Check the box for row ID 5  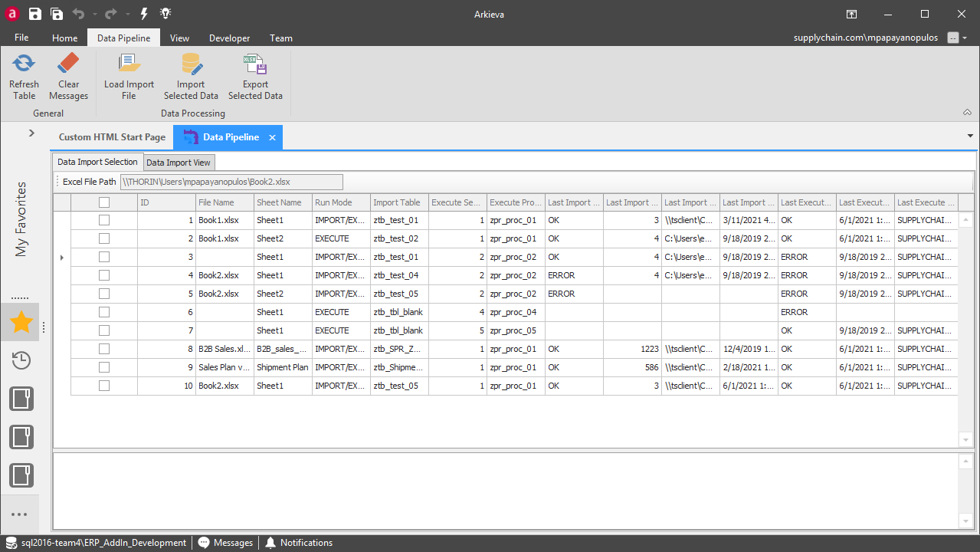104,294
